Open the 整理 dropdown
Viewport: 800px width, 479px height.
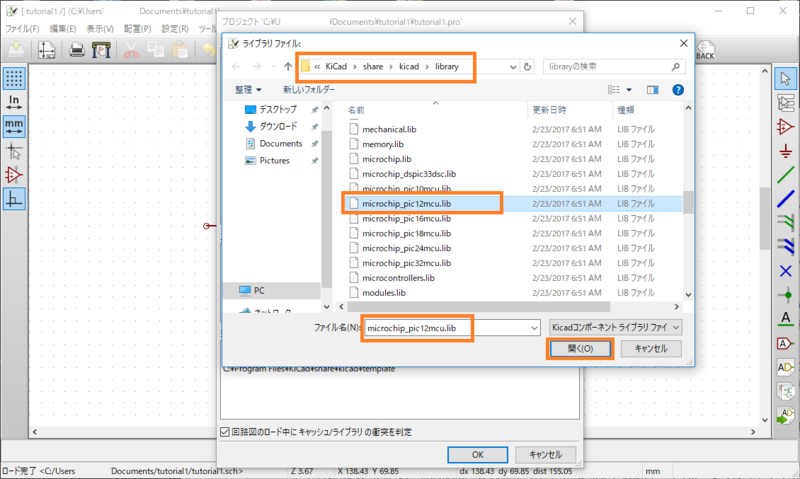248,90
